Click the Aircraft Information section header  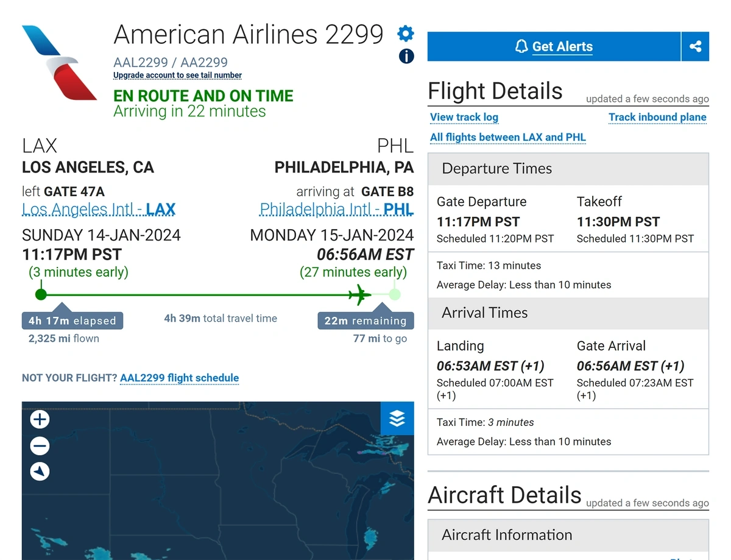(568, 535)
